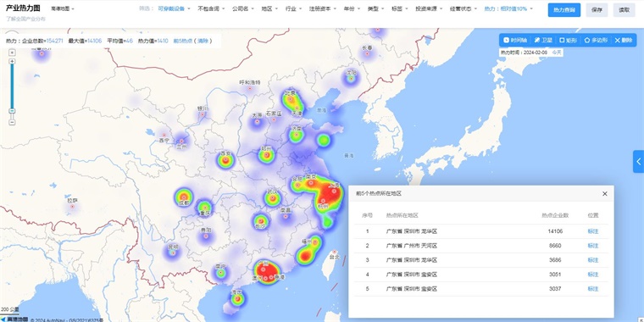Click the map zoom slider track
This screenshot has width=644, height=322.
pyautogui.click(x=13, y=86)
